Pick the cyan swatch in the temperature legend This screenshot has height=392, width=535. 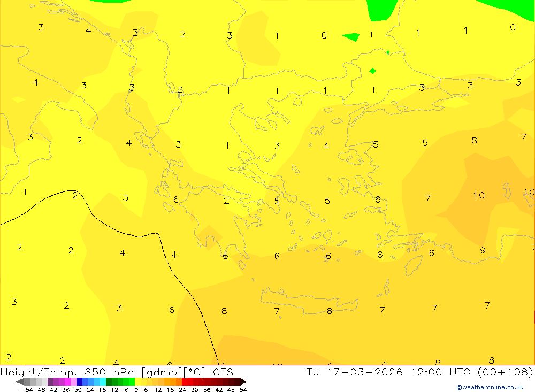[103, 381]
